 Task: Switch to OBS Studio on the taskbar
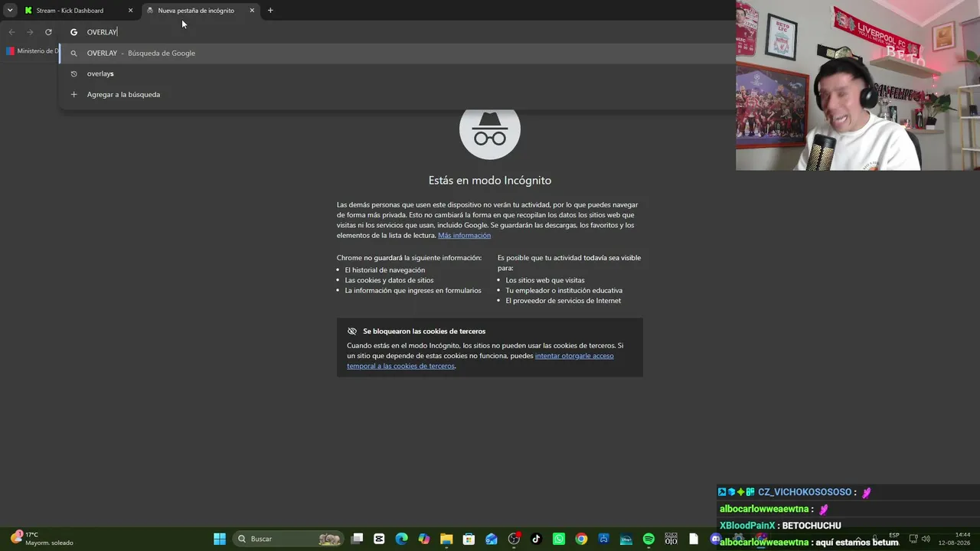(514, 539)
